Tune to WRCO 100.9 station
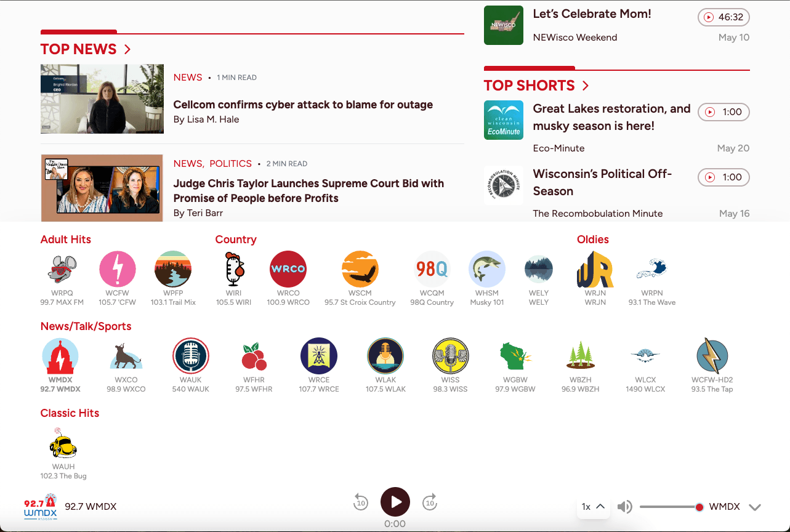 pos(288,269)
